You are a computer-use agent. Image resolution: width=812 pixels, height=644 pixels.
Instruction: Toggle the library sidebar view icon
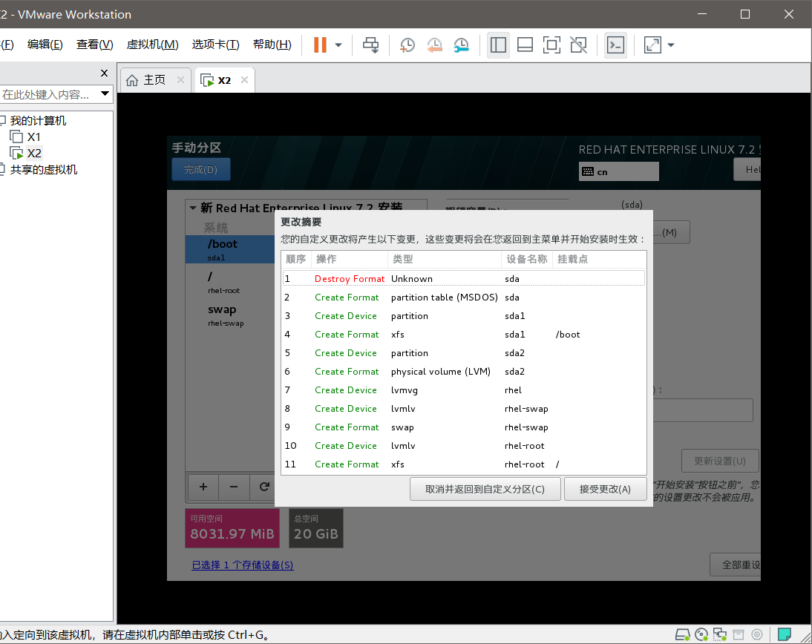point(498,45)
